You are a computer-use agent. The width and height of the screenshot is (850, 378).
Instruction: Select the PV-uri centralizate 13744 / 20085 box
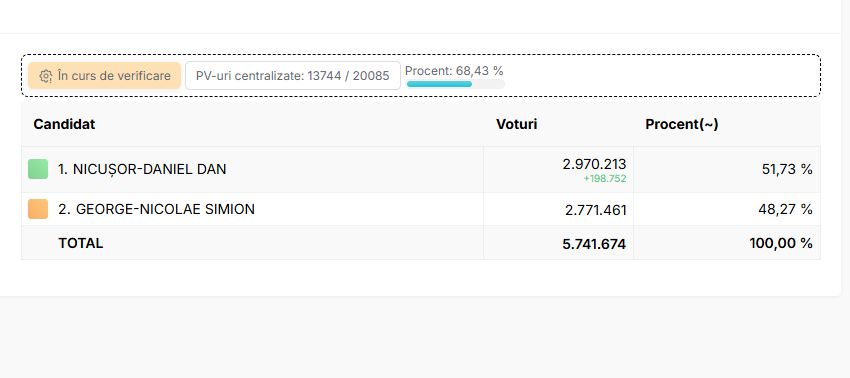click(x=293, y=75)
